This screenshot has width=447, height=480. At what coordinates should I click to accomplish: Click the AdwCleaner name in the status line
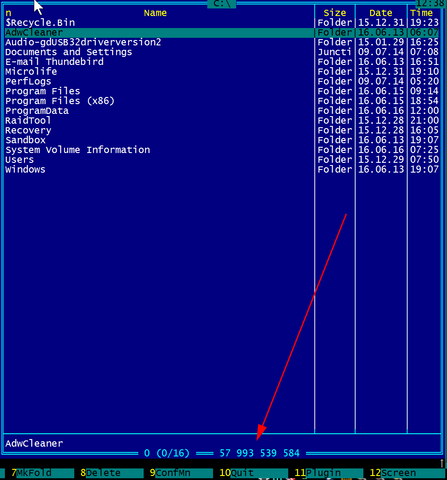coord(34,444)
